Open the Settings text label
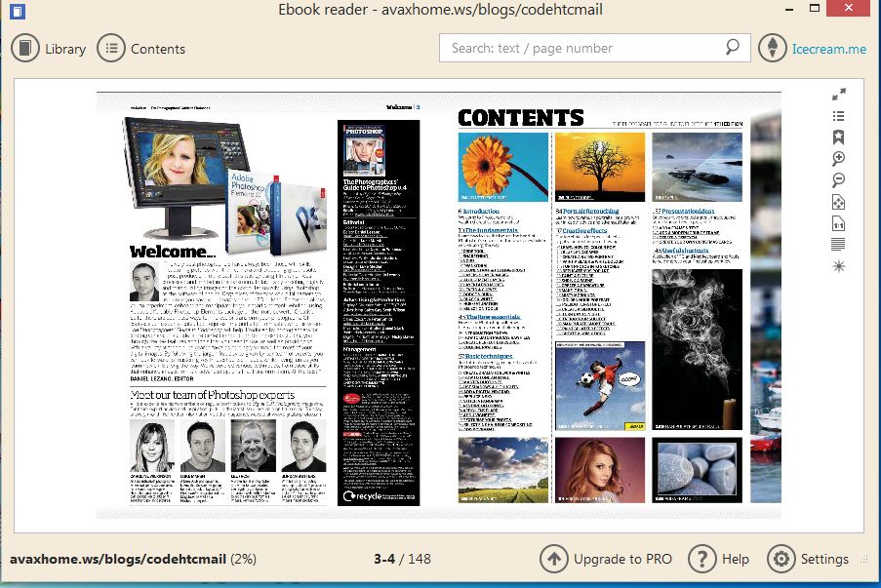This screenshot has width=881, height=588. [x=824, y=560]
